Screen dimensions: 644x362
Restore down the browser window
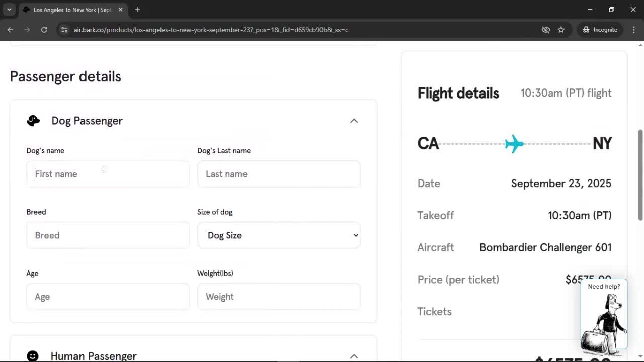tap(612, 10)
